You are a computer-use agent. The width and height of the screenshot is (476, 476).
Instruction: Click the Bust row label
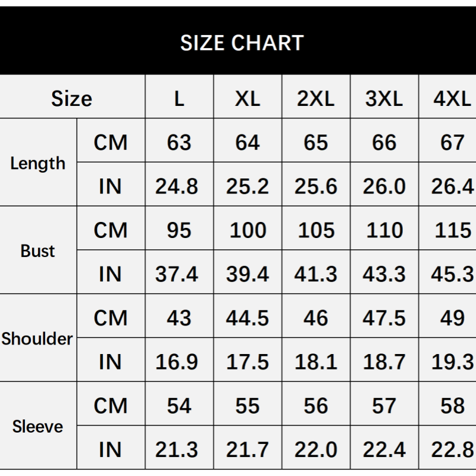click(x=38, y=251)
